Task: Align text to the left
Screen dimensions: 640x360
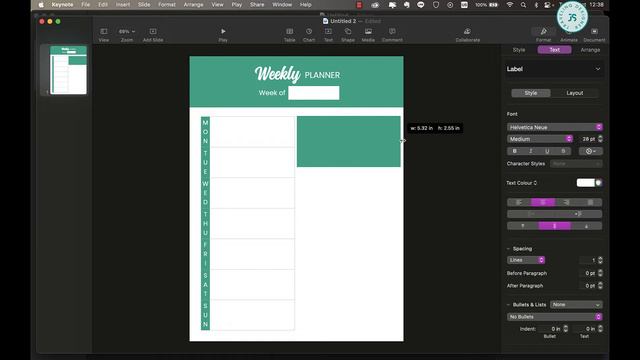Action: click(x=519, y=202)
